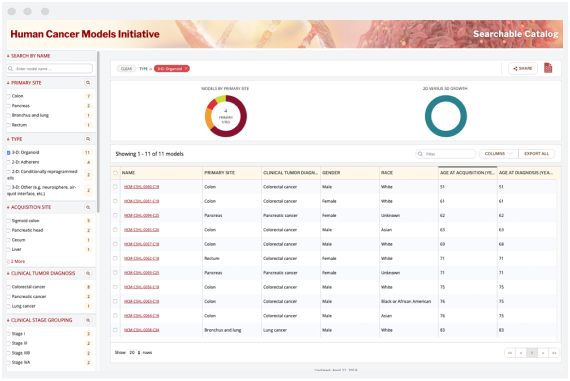Open the Columns dropdown

pos(498,154)
